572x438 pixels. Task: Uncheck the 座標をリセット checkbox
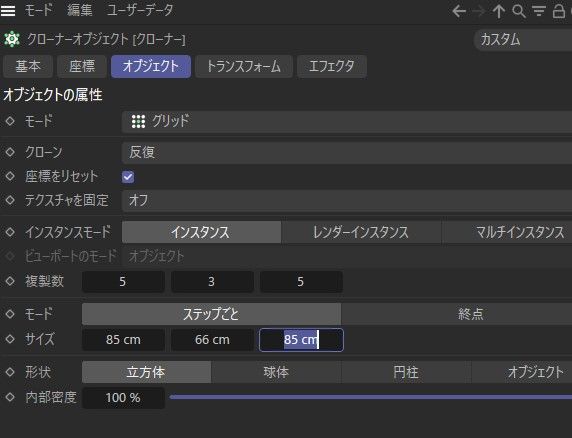click(x=128, y=177)
